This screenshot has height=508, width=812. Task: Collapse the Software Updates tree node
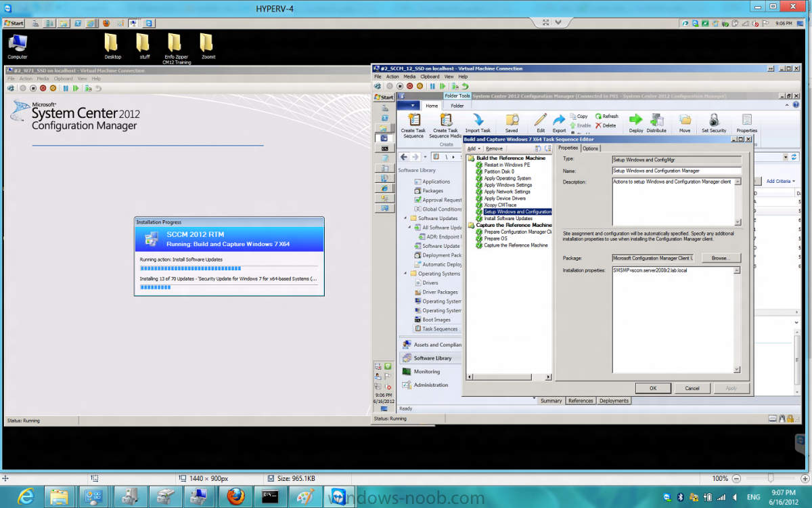point(407,218)
